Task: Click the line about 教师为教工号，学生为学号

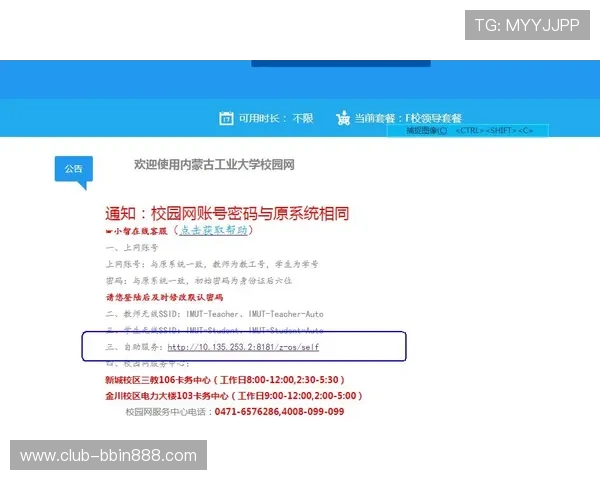Action: (212, 264)
